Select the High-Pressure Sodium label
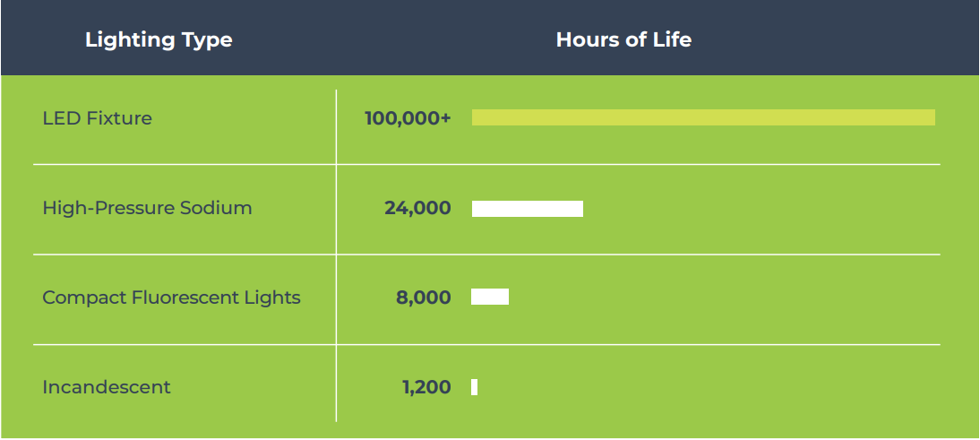Viewport: 980px width, 440px height. (x=147, y=208)
